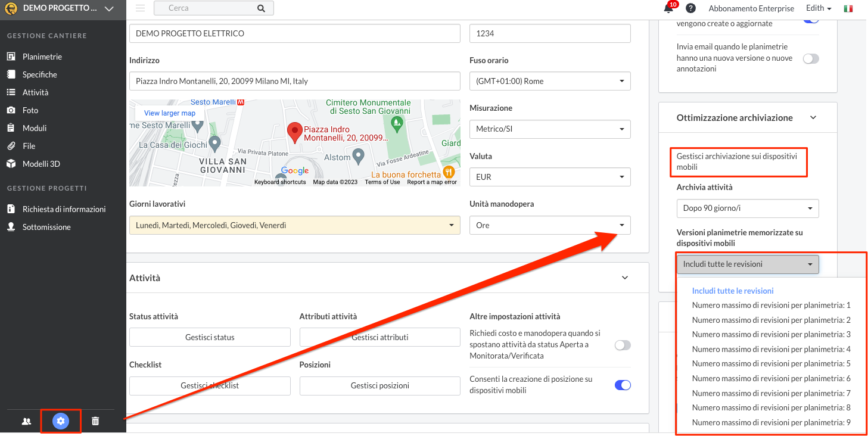868x436 pixels.
Task: Open Richiesta di informazioni
Action: (64, 209)
